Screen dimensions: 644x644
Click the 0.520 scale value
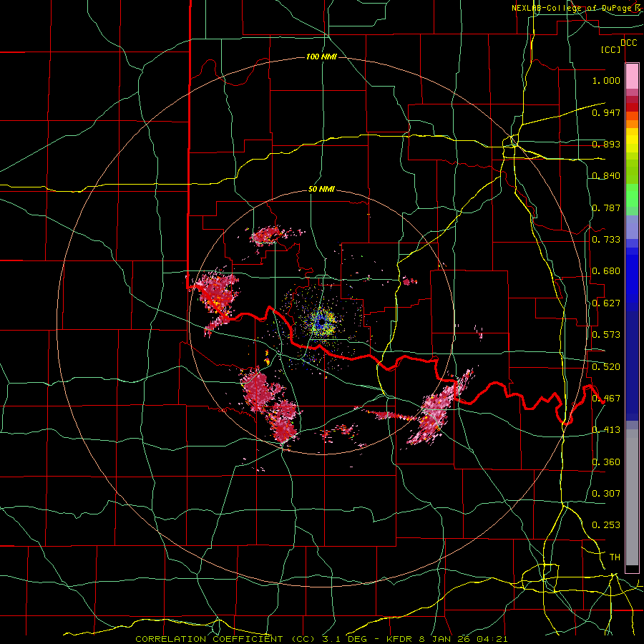[x=606, y=367]
